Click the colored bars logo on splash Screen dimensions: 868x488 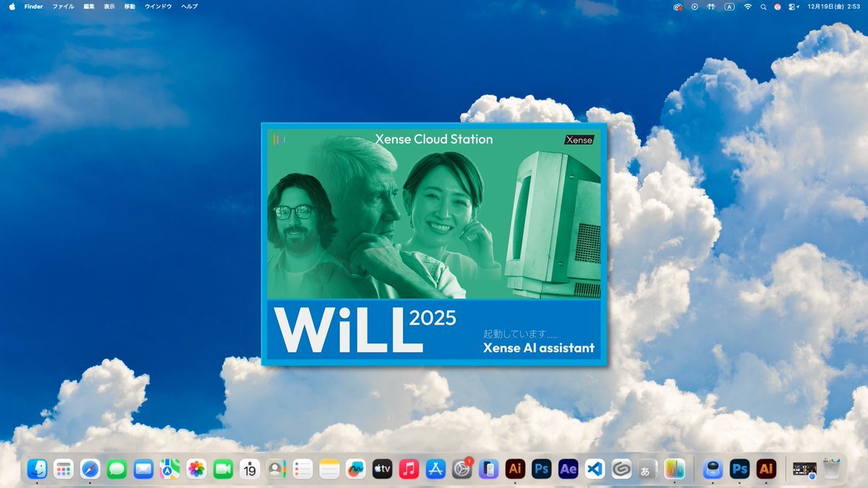coord(278,138)
